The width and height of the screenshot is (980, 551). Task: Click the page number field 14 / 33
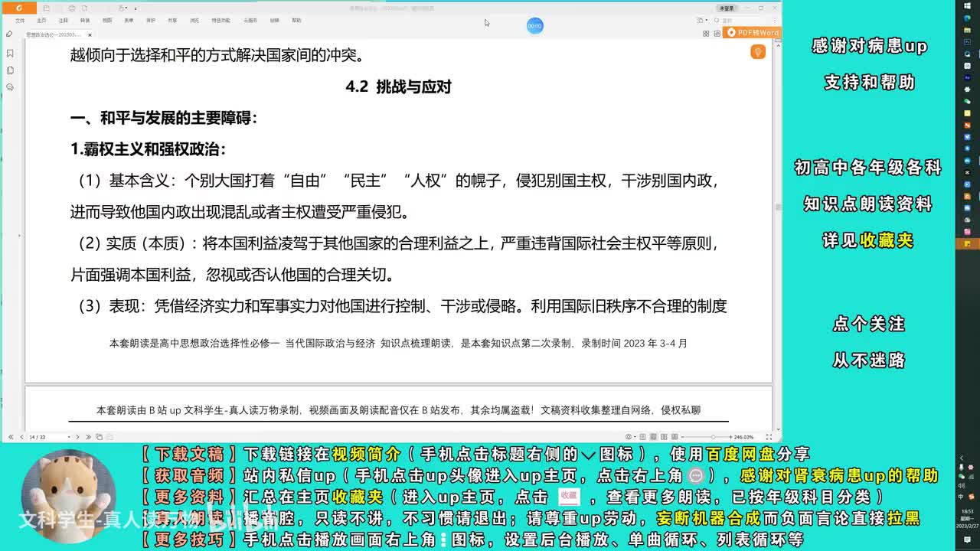pyautogui.click(x=47, y=437)
